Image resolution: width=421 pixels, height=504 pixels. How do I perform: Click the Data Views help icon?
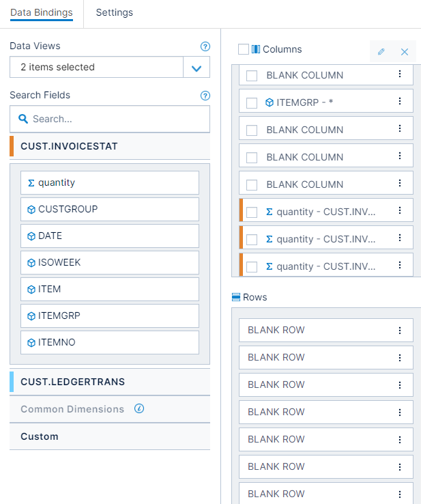point(205,46)
